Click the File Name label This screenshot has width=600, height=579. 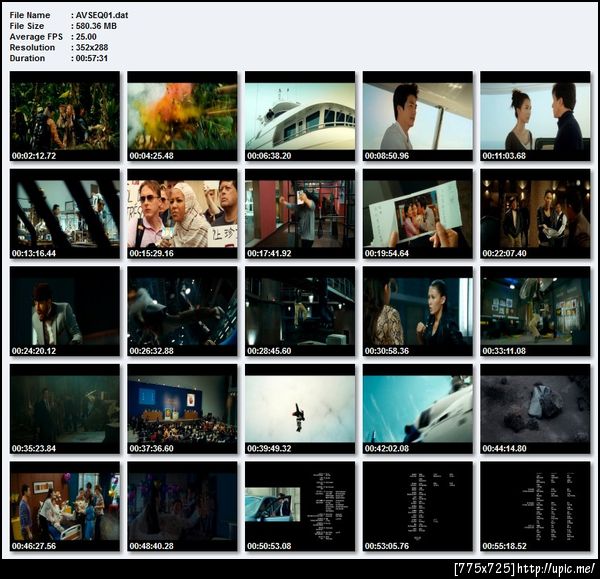(x=30, y=15)
